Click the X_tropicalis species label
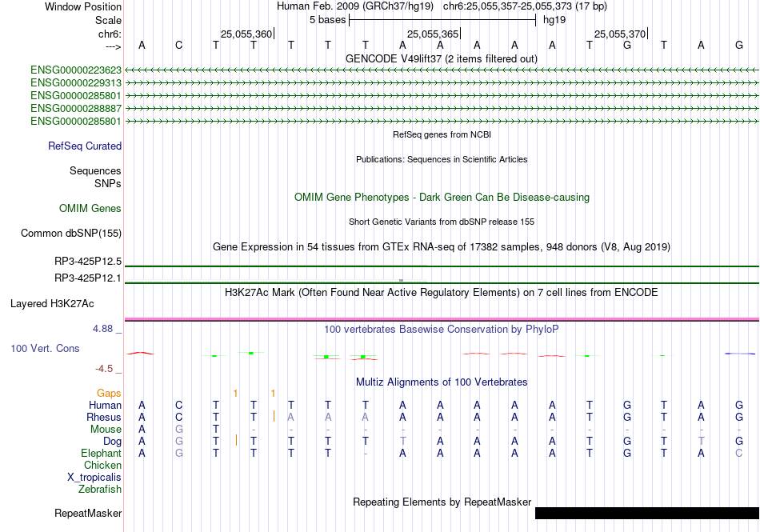This screenshot has width=760, height=532. click(94, 478)
